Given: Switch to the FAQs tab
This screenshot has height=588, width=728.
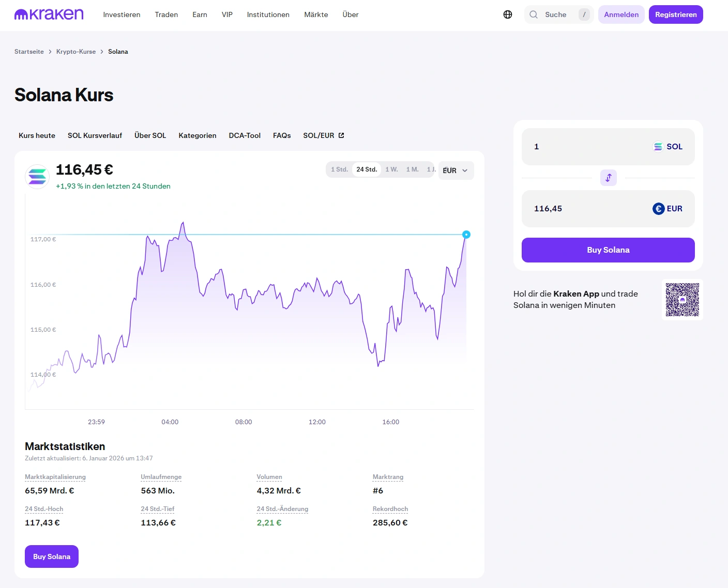Looking at the screenshot, I should point(282,135).
